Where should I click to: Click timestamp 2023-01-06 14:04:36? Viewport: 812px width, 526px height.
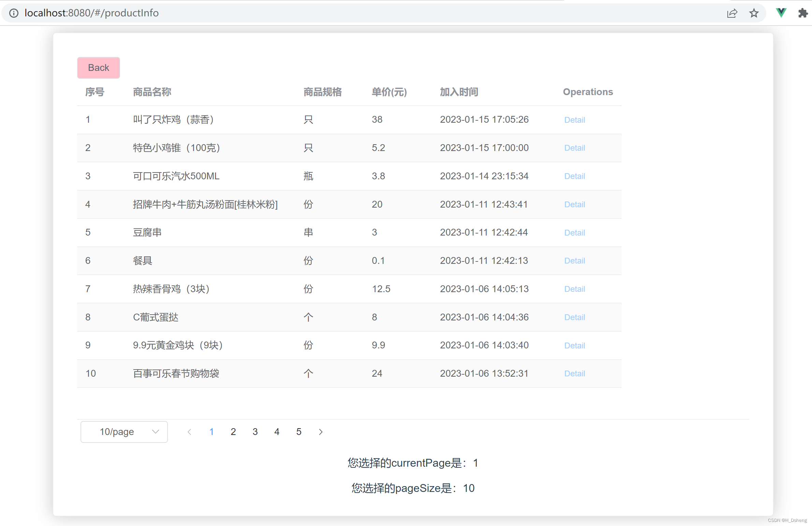(484, 317)
